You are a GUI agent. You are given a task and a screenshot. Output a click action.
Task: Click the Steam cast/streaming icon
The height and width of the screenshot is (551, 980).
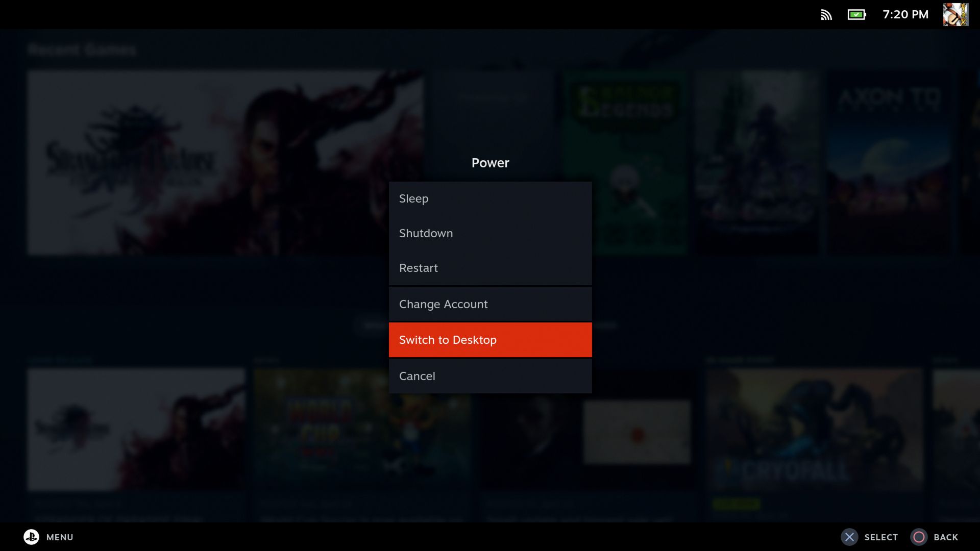[826, 14]
